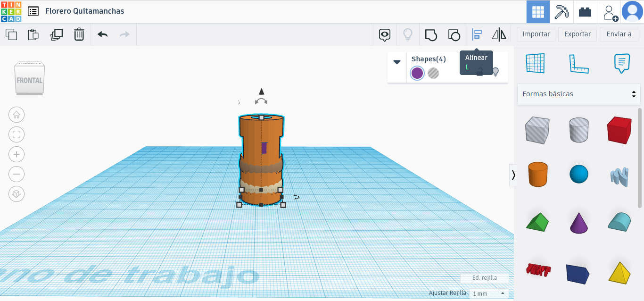
Task: Switch to 3D design grid view
Action: [x=538, y=12]
